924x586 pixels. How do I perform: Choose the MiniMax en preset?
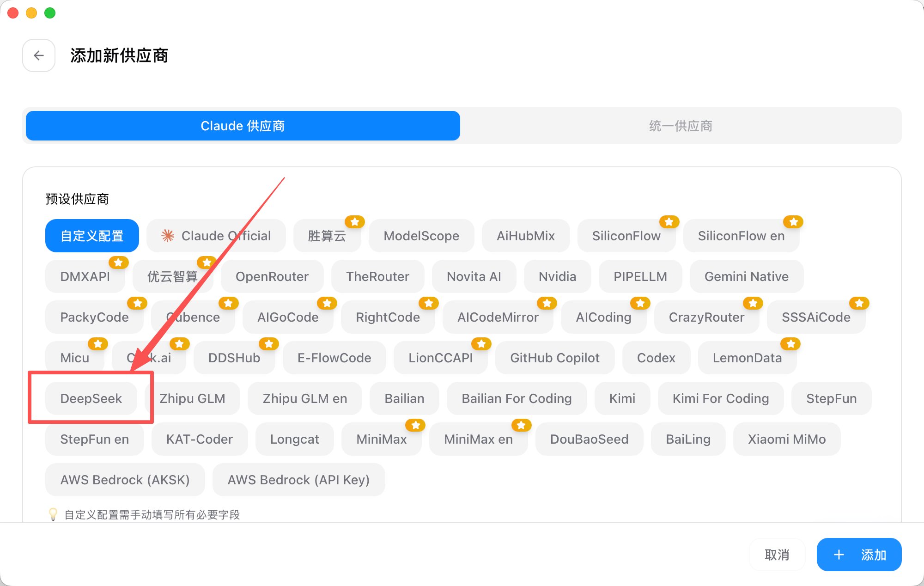[479, 439]
